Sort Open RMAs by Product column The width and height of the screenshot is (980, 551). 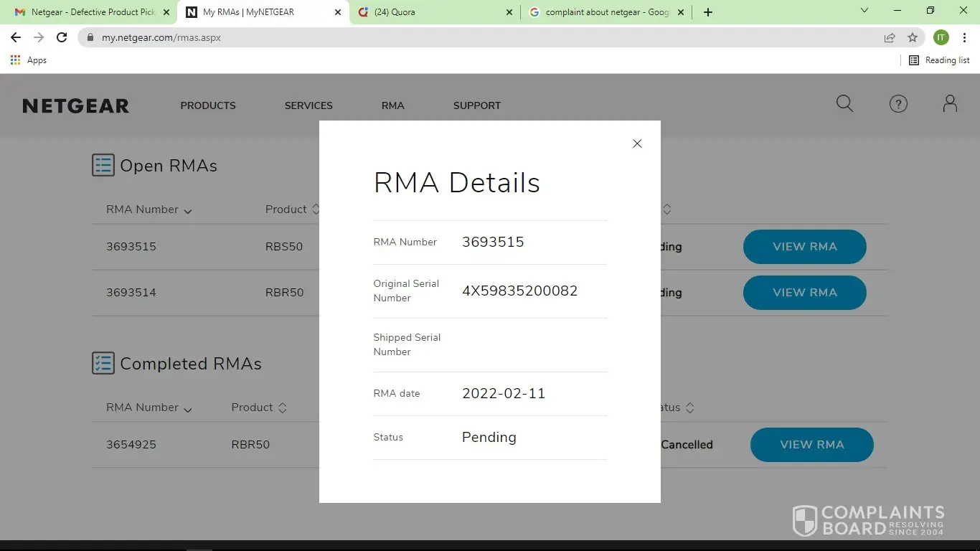(292, 209)
